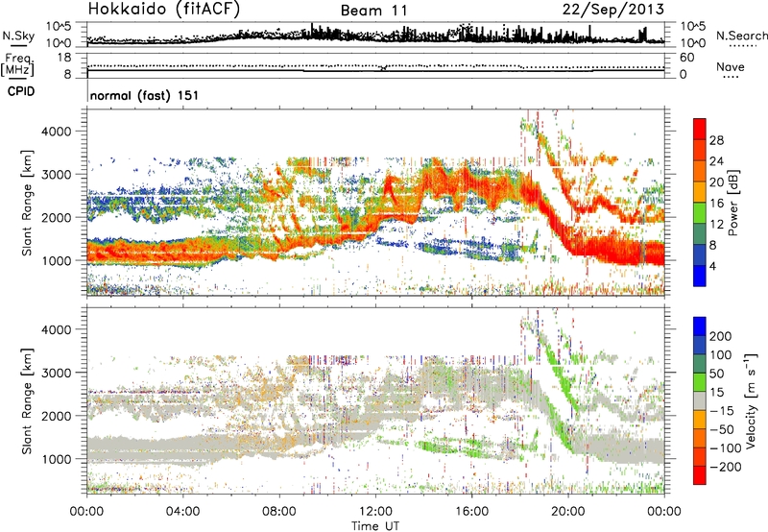Select the "Freq. [MHz]" axis label

(17, 64)
